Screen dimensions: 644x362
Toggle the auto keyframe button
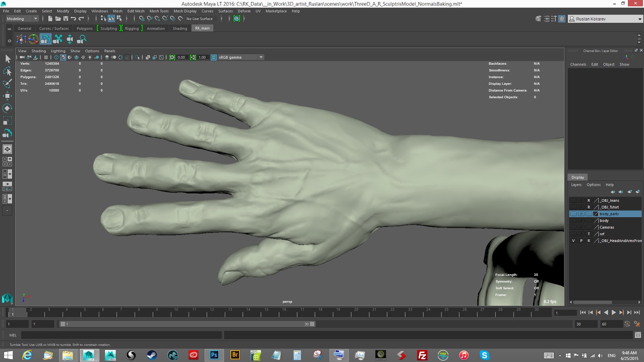coord(627,324)
